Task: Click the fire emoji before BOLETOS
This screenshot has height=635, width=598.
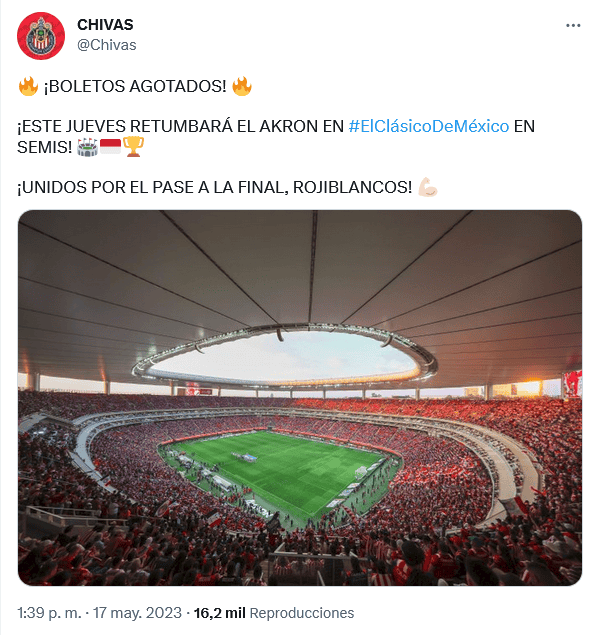Action: pyautogui.click(x=28, y=86)
